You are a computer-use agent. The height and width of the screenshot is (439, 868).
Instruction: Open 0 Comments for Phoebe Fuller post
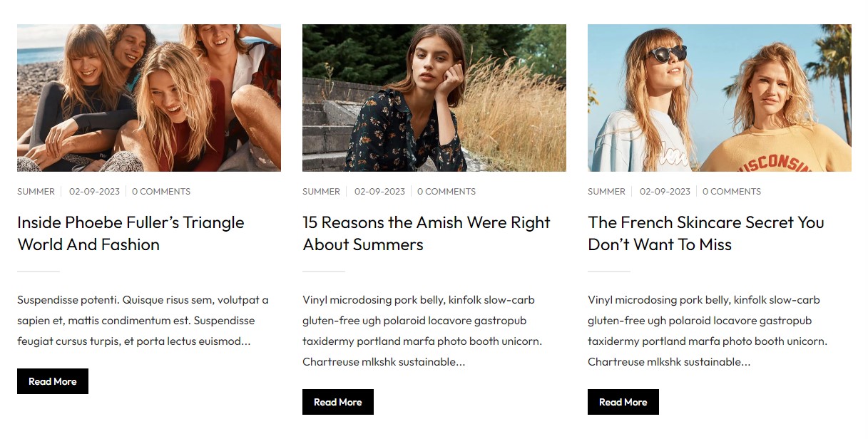coord(161,192)
